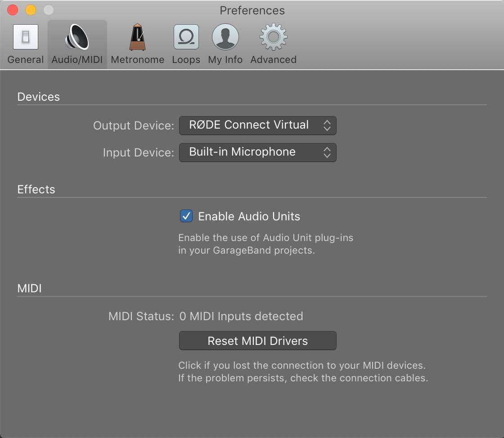504x438 pixels.
Task: Click the Output Device chevron arrows
Action: click(x=328, y=125)
